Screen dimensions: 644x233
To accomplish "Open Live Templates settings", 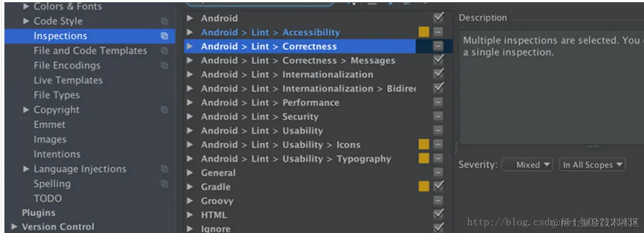I will [x=68, y=80].
